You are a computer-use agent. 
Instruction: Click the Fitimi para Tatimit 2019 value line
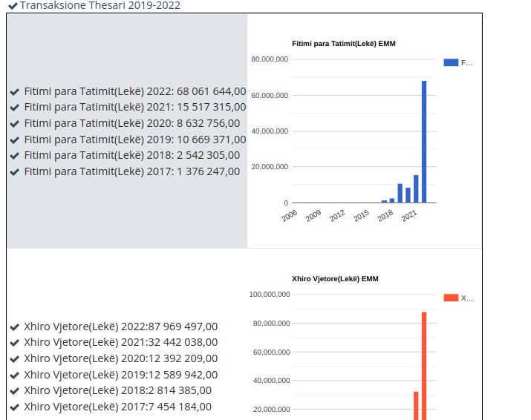click(134, 140)
